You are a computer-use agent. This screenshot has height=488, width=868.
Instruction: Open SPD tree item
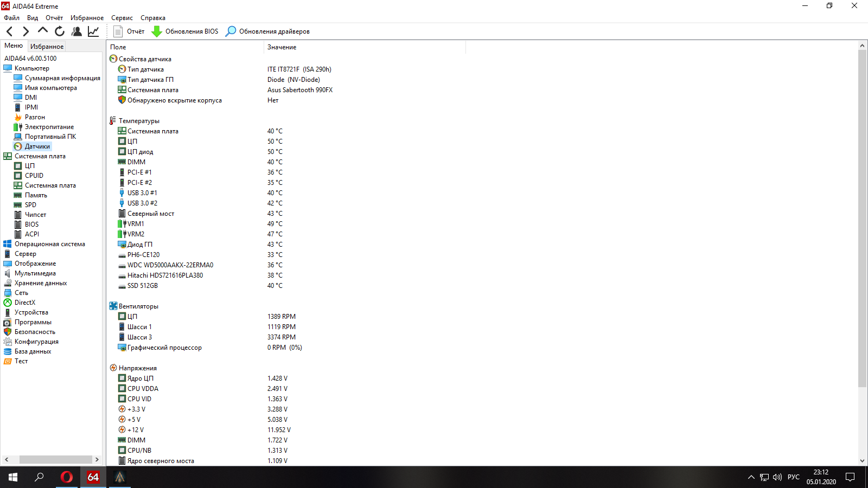pyautogui.click(x=30, y=205)
